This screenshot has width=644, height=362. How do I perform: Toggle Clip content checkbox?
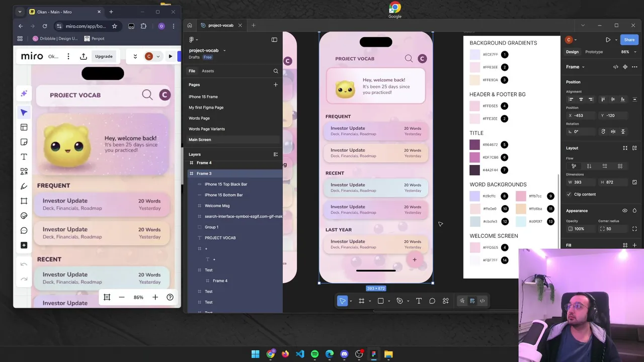[569, 194]
